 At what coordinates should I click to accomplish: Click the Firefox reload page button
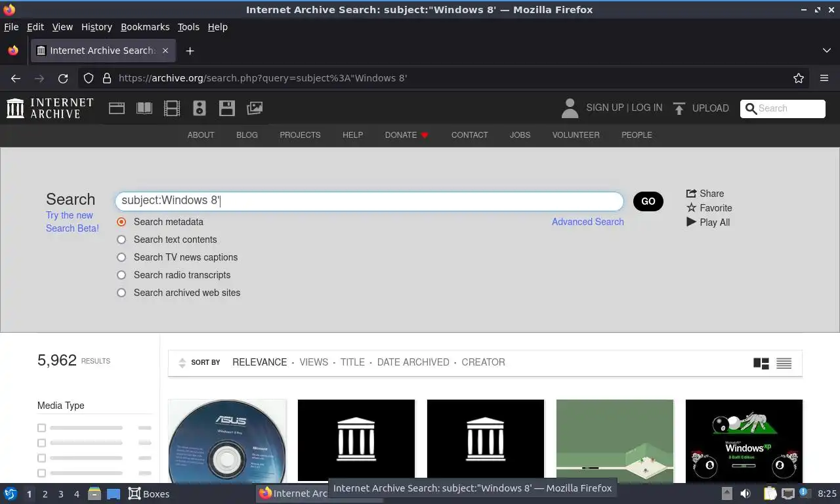63,78
